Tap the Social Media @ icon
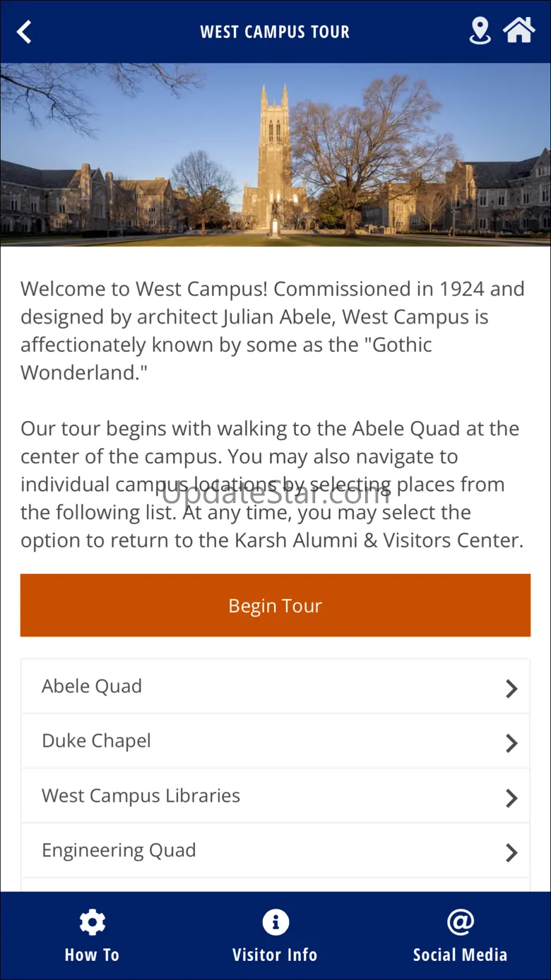551x980 pixels. (460, 922)
